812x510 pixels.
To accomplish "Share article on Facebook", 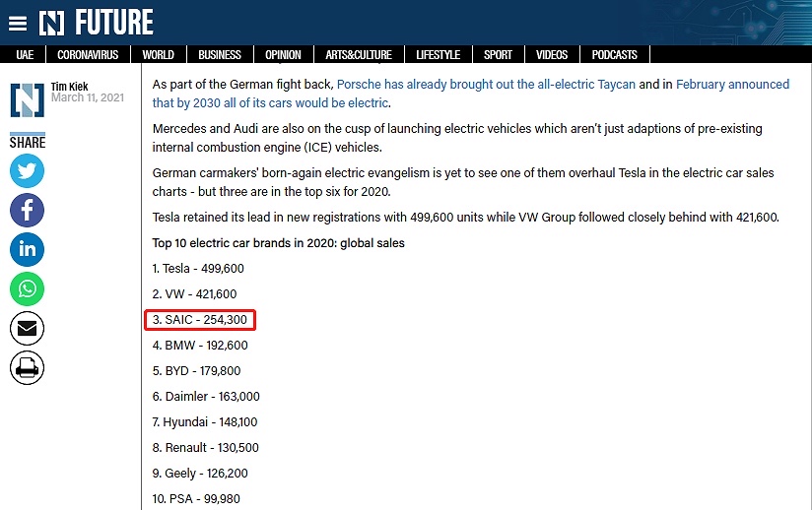I will (x=27, y=210).
